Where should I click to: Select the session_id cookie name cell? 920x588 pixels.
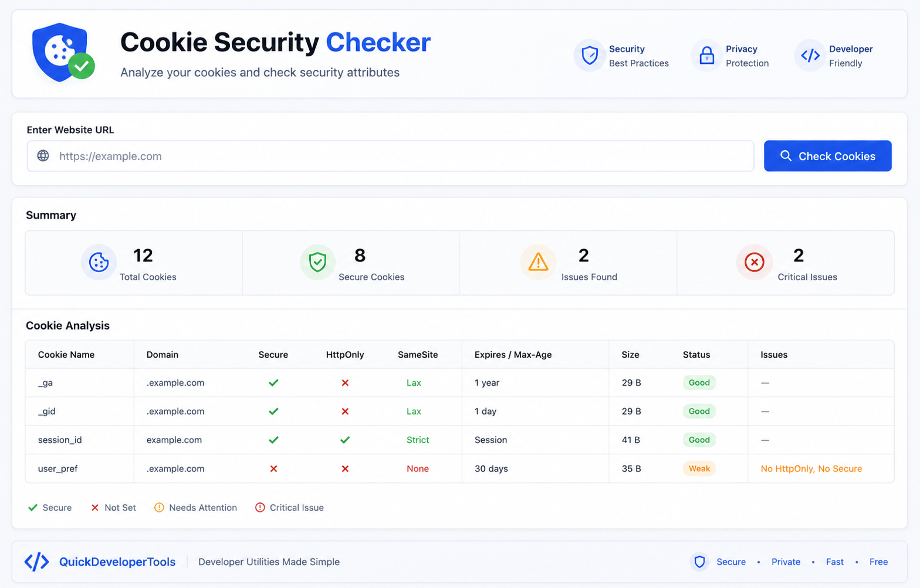(60, 440)
